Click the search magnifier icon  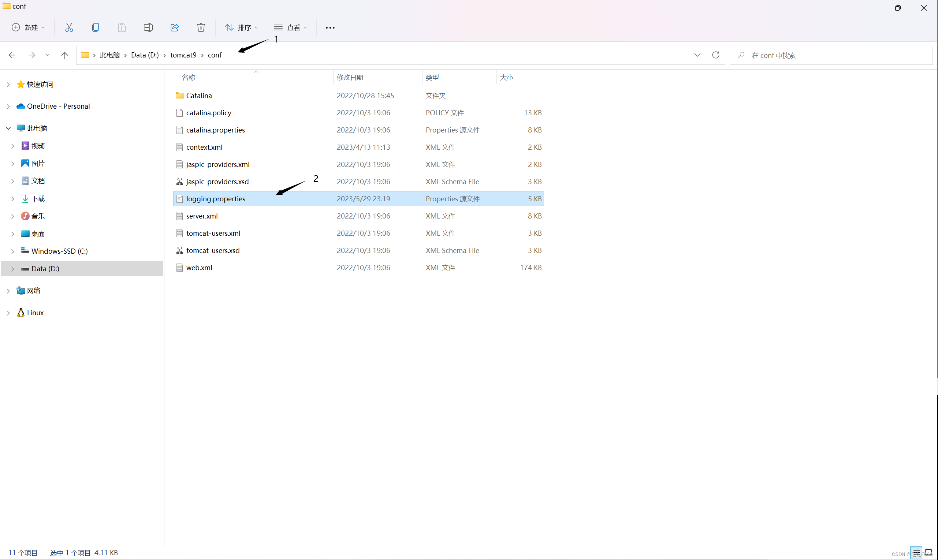pos(741,55)
